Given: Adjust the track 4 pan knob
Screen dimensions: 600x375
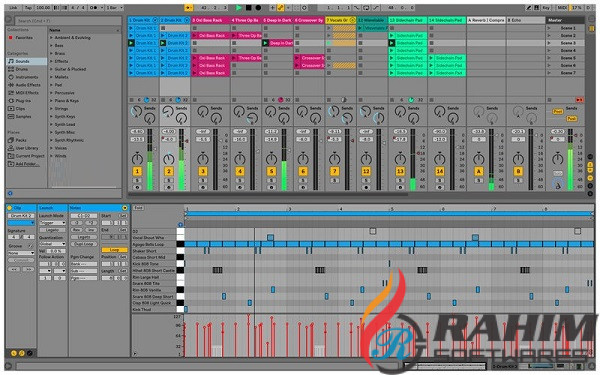Looking at the screenshot, I should coord(240,158).
